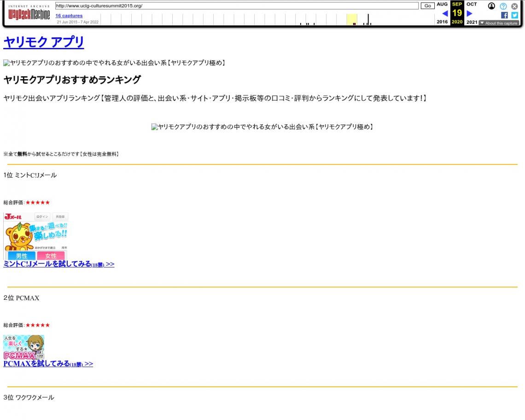Click the PCMAX banner thumbnail

point(24,347)
